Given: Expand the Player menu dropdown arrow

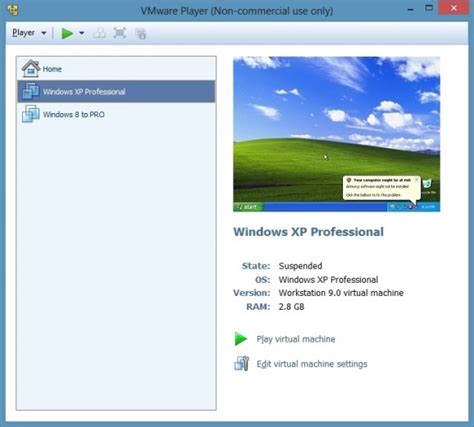Looking at the screenshot, I should click(x=44, y=33).
